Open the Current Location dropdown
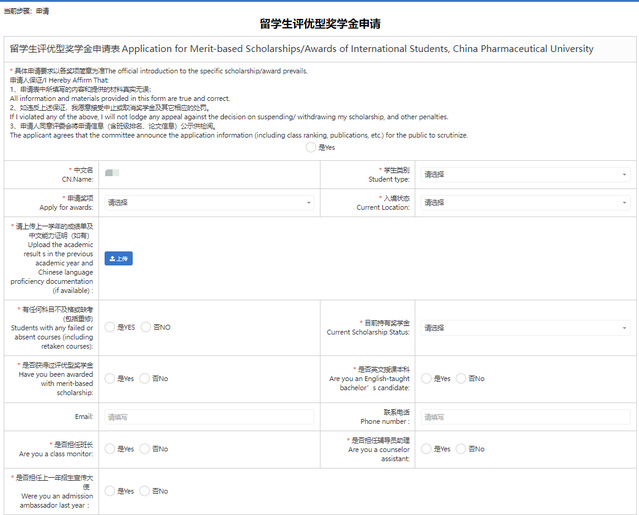 [x=523, y=202]
